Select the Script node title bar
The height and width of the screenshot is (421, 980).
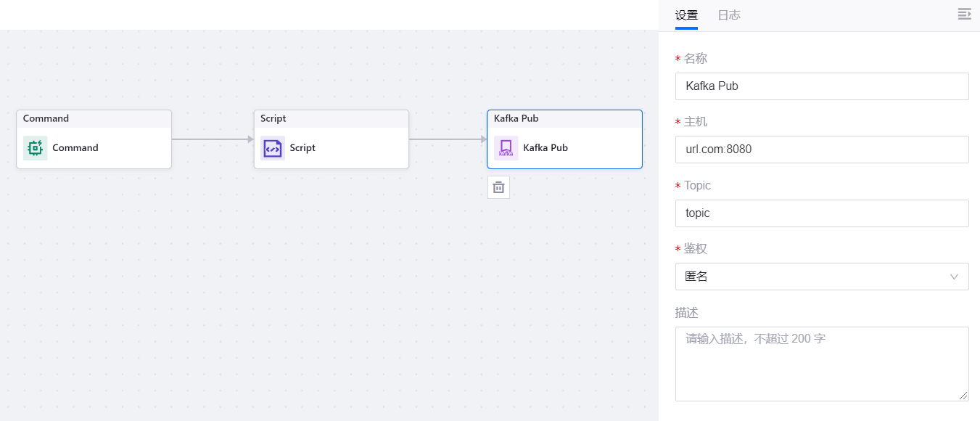pos(331,119)
